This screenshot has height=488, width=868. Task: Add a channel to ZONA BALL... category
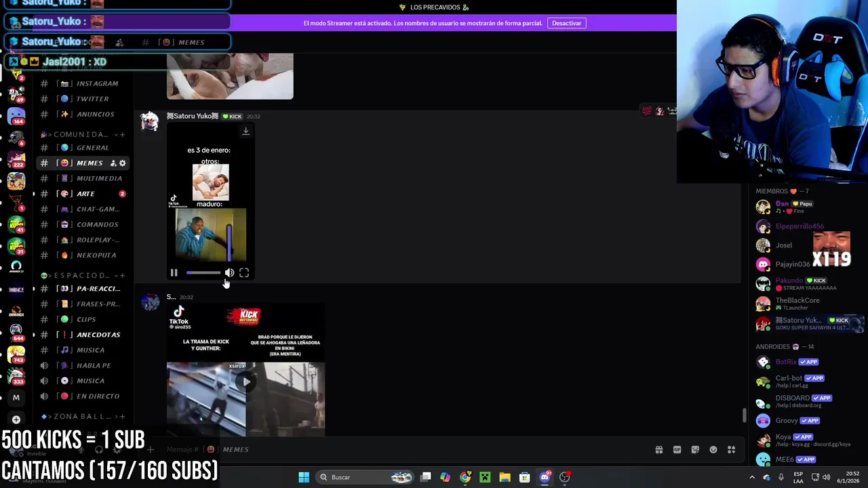tap(123, 416)
